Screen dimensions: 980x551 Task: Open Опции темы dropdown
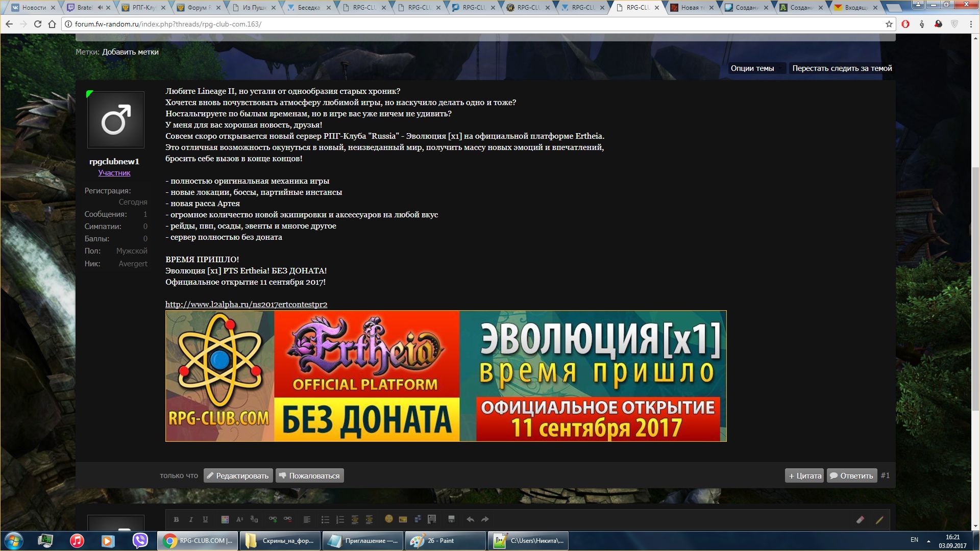click(756, 68)
